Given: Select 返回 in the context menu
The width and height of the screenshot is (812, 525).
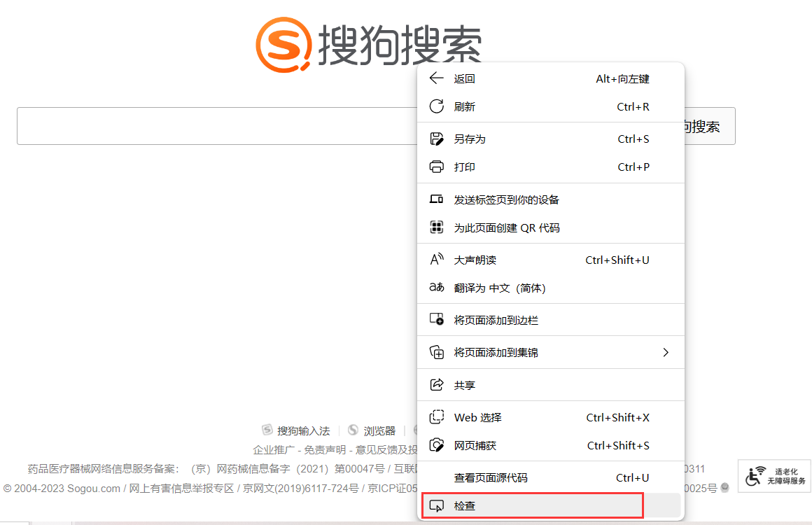Looking at the screenshot, I should pos(550,78).
